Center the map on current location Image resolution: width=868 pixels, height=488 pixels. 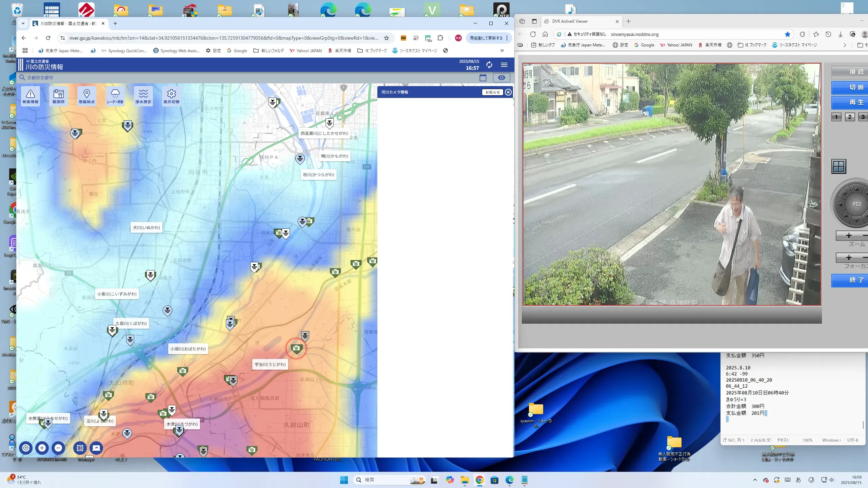pyautogui.click(x=26, y=448)
